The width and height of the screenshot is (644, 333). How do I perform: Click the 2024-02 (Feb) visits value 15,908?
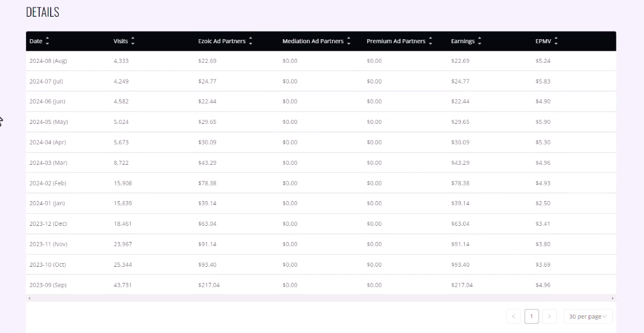click(x=123, y=183)
